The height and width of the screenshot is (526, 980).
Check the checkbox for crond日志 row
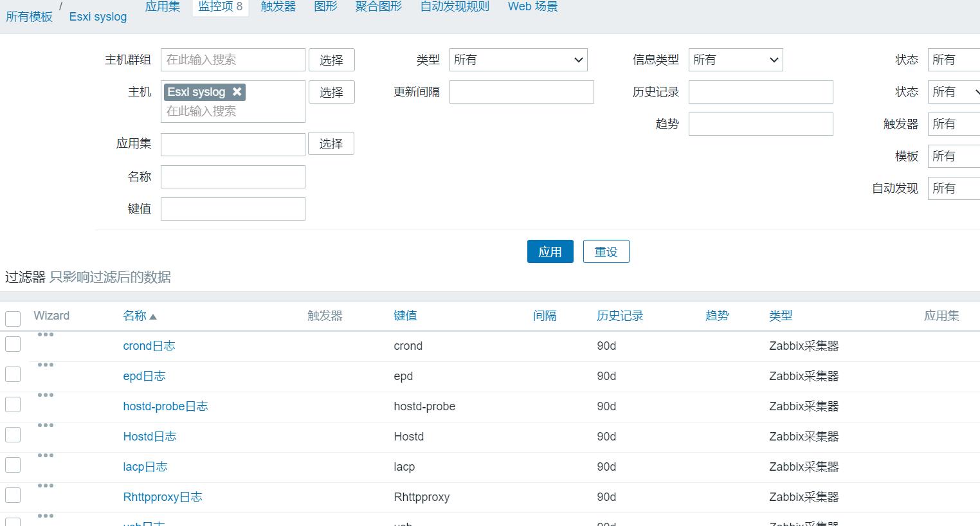point(12,343)
